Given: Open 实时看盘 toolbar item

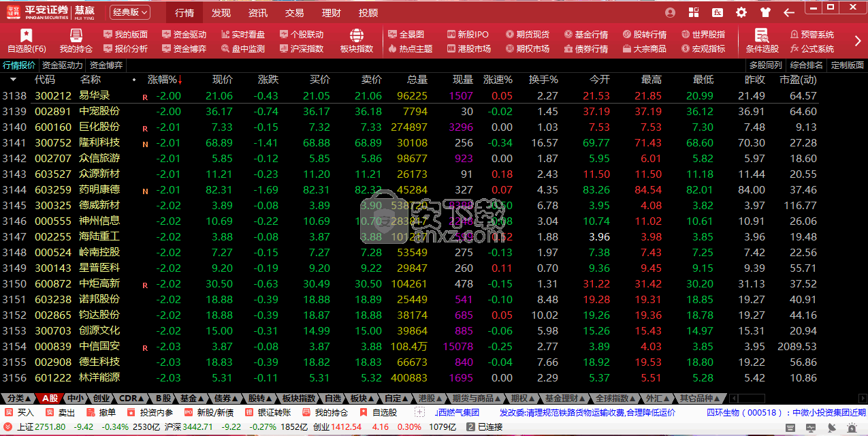Looking at the screenshot, I should [243, 34].
